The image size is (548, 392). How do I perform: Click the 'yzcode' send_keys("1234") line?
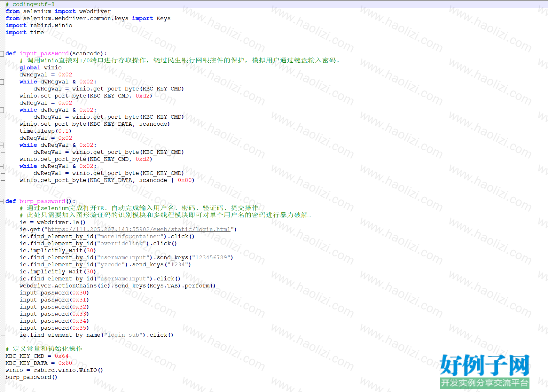[105, 264]
